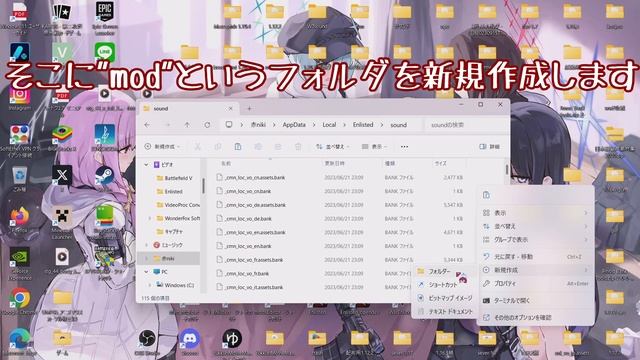Image resolution: width=640 pixels, height=360 pixels.
Task: Click the Share icon in Explorer toolbar
Action: pyautogui.click(x=278, y=147)
